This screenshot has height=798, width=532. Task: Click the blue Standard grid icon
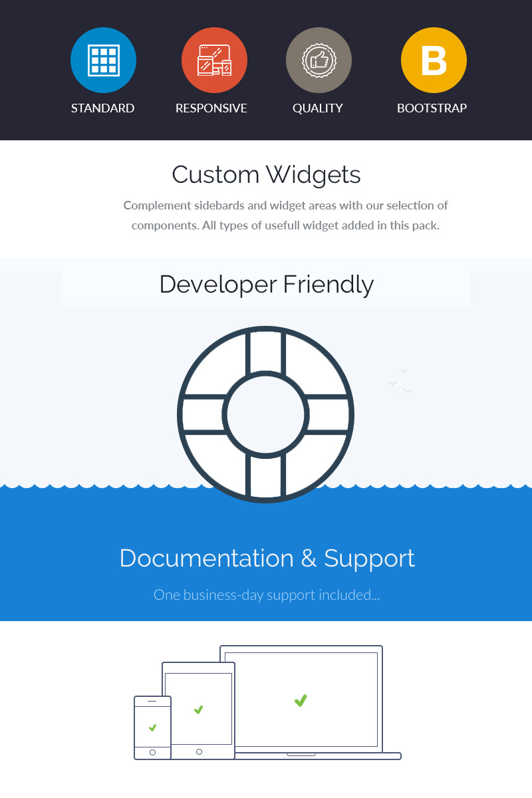103,61
